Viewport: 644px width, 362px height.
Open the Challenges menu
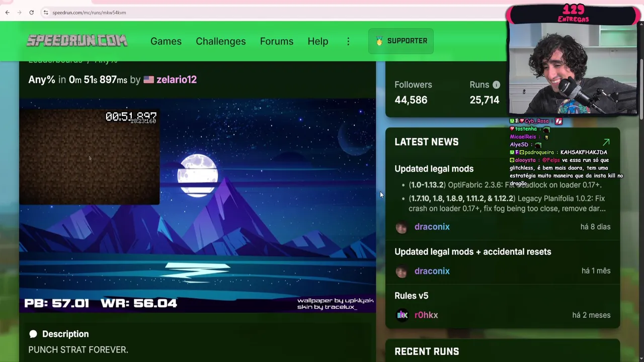221,41
